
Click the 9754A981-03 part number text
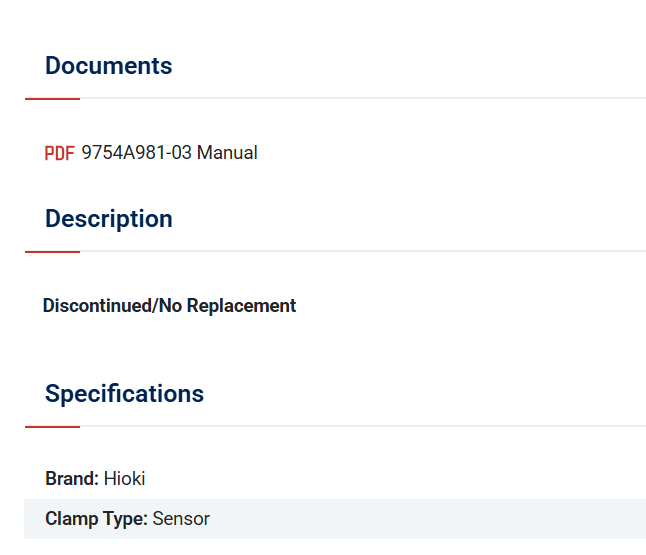pos(137,152)
